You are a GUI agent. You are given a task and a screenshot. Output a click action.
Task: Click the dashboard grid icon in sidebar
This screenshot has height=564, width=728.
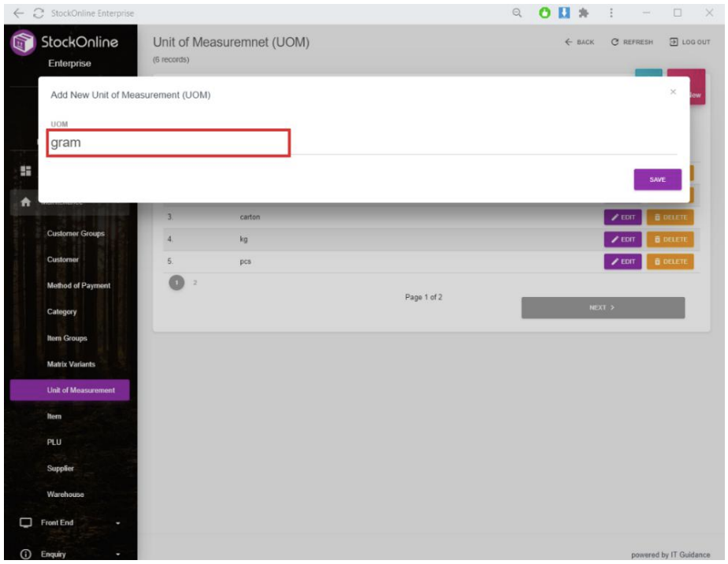pyautogui.click(x=25, y=171)
